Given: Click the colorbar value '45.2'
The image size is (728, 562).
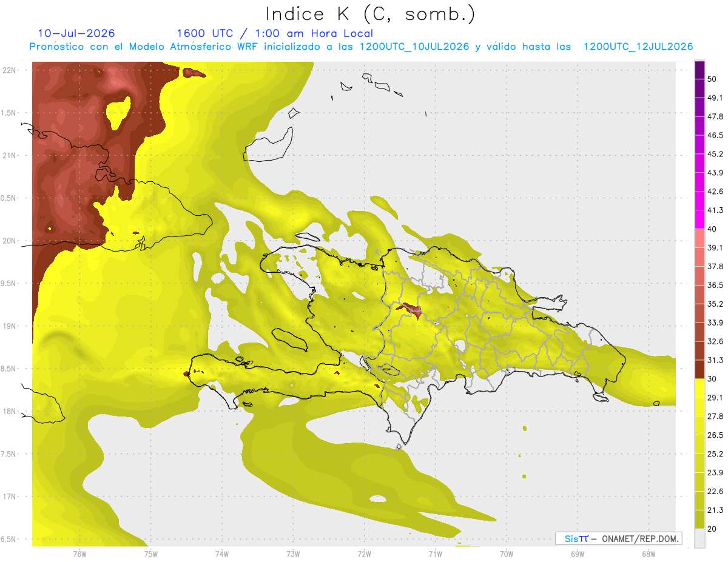Looking at the screenshot, I should 715,154.
